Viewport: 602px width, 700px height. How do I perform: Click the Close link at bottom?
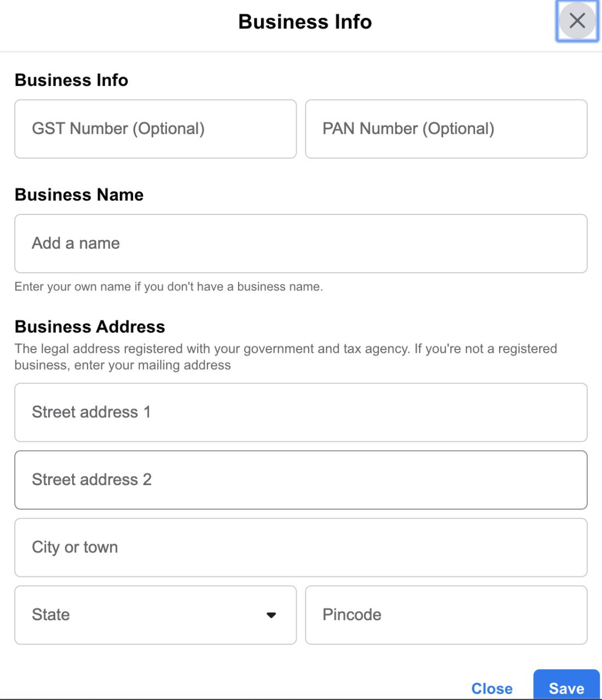tap(492, 689)
